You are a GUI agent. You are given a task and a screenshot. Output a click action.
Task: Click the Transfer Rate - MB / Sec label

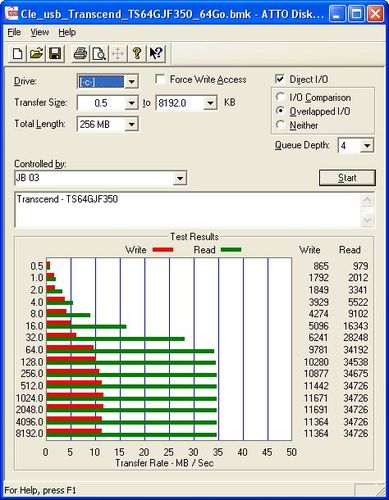tap(164, 463)
